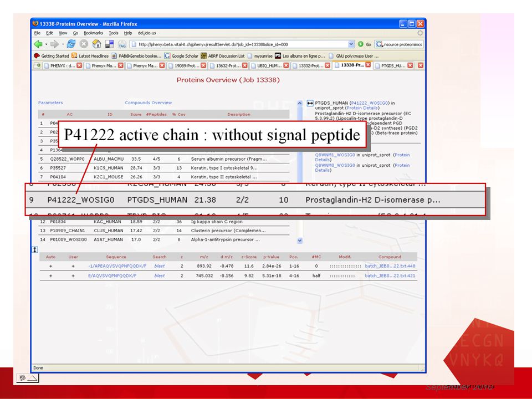Open the mysunrise bookmark

pyautogui.click(x=260, y=56)
